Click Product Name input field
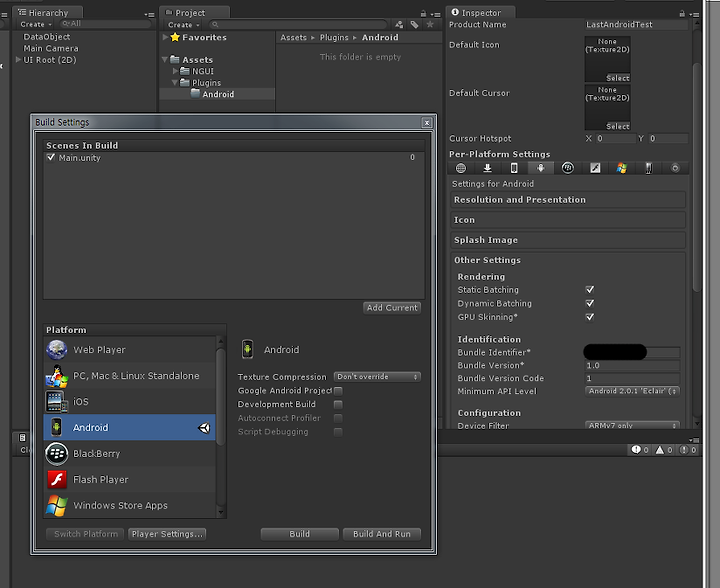Image resolution: width=720 pixels, height=588 pixels. tap(636, 24)
